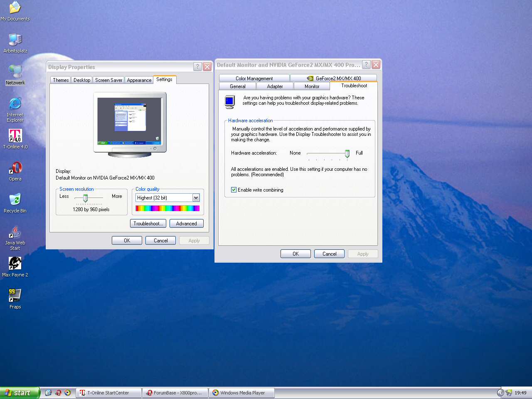Switch to Windows Media Player taskbar item
The image size is (532, 399).
pos(241,393)
